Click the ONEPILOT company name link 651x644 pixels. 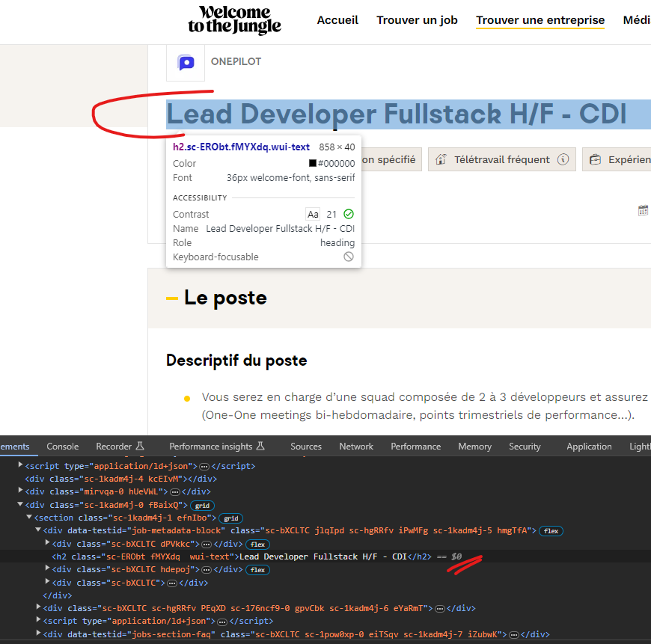pos(236,61)
